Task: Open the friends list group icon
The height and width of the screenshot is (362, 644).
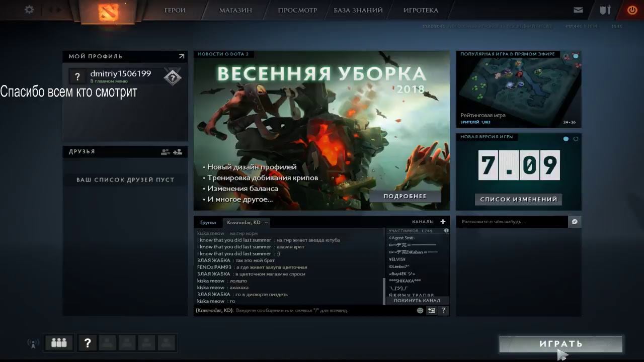Action: tap(166, 151)
